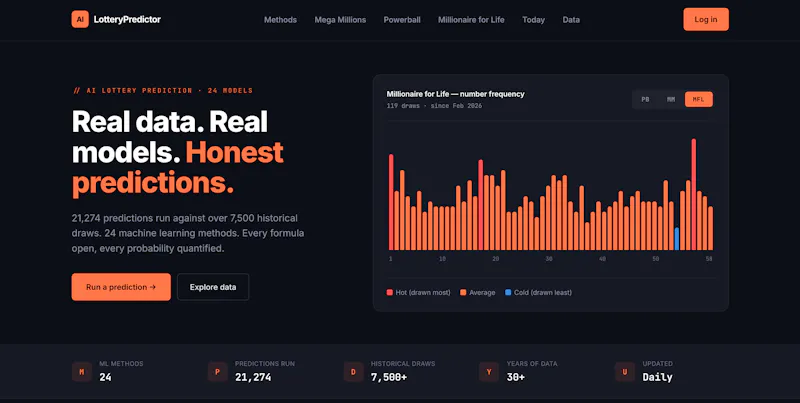Click the orange AI logo icon
Image resolution: width=800 pixels, height=403 pixels.
click(80, 19)
